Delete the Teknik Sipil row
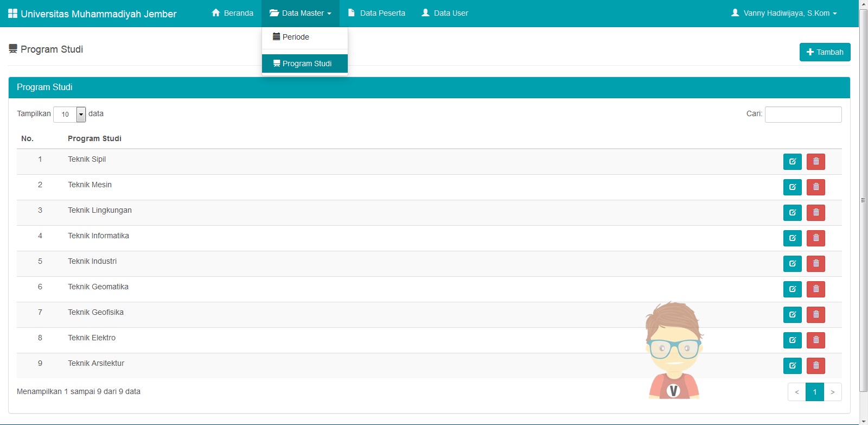 point(816,162)
